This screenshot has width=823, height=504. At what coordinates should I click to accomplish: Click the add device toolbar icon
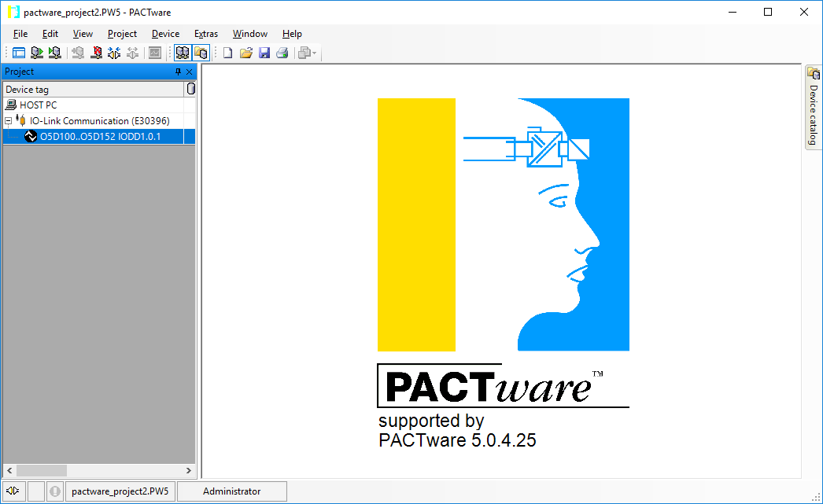[78, 53]
